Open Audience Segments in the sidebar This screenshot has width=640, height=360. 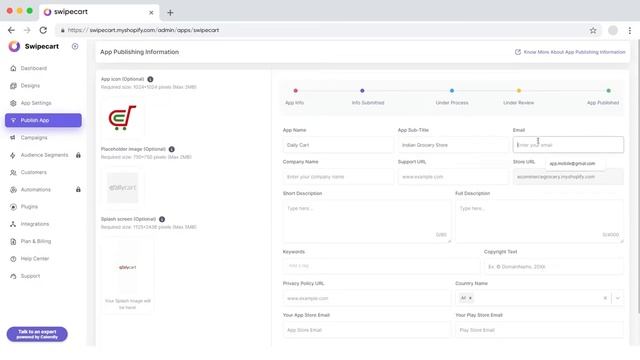coord(44,155)
